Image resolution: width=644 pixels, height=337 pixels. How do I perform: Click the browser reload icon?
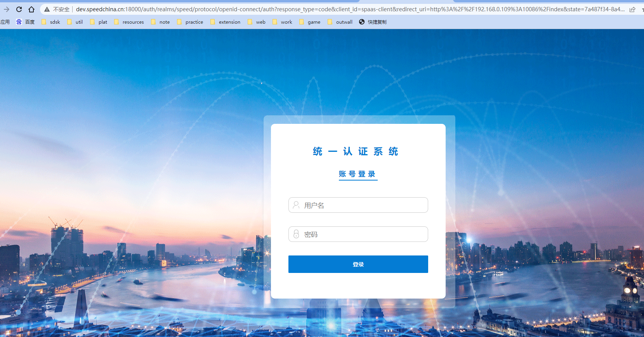[19, 9]
